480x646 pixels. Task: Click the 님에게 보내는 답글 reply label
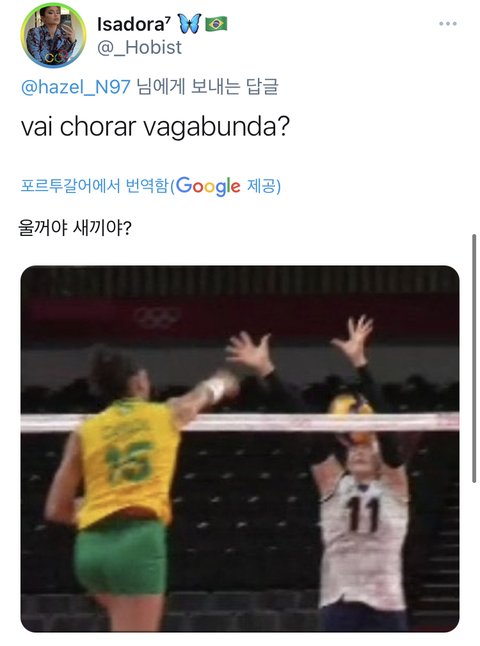208,87
